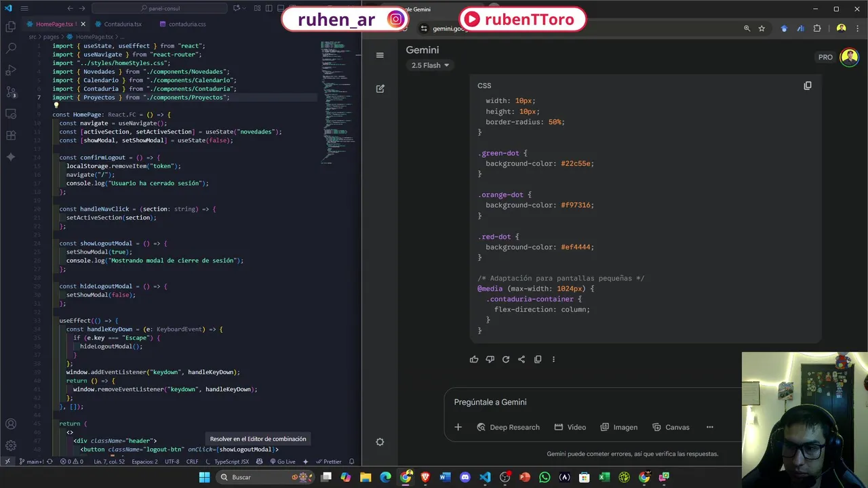
Task: Click the lightbulb code action icon
Action: coord(56,105)
